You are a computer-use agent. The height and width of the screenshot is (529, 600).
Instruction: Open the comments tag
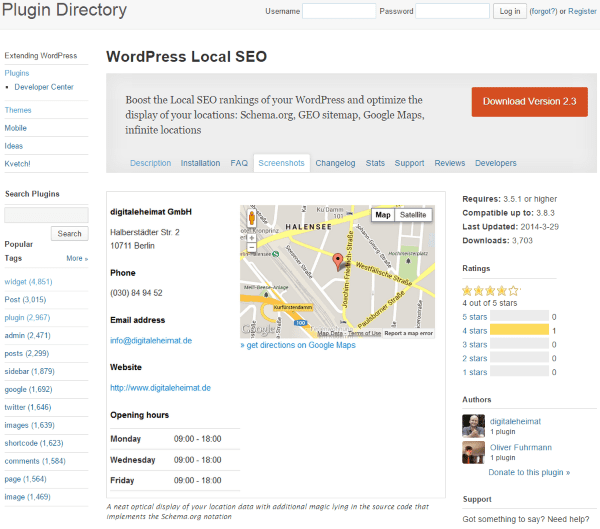(35, 461)
